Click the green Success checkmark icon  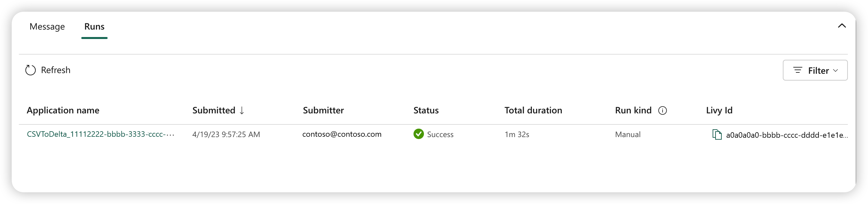point(418,134)
